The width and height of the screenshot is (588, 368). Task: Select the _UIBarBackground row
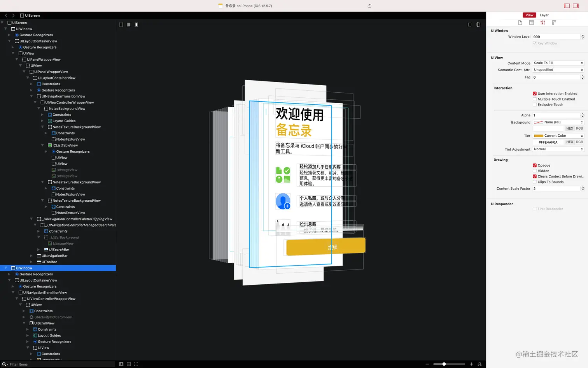pyautogui.click(x=58, y=237)
